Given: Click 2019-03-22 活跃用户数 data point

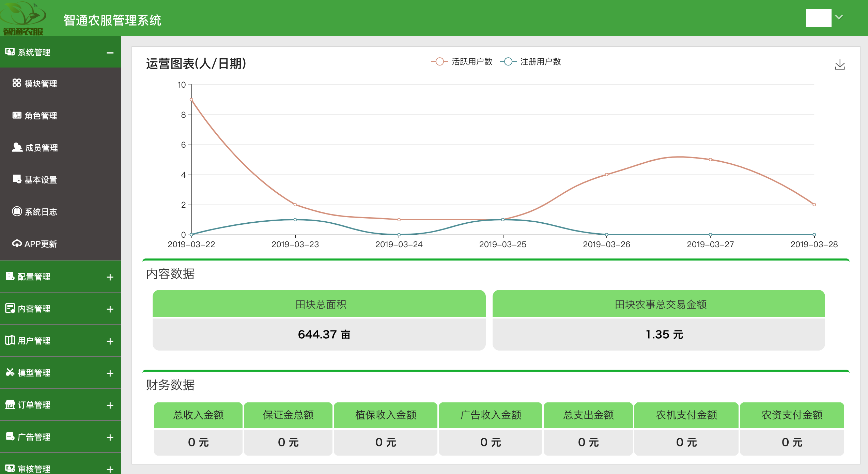Looking at the screenshot, I should click(x=191, y=100).
